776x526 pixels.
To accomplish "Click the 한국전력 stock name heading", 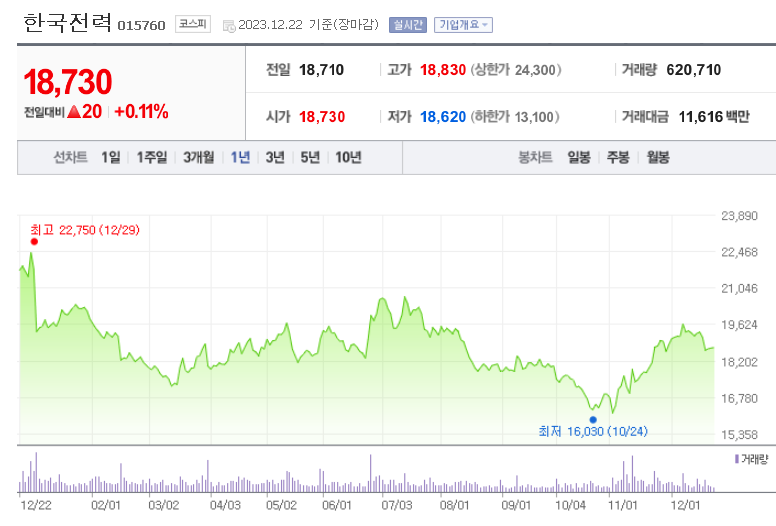I will click(67, 23).
